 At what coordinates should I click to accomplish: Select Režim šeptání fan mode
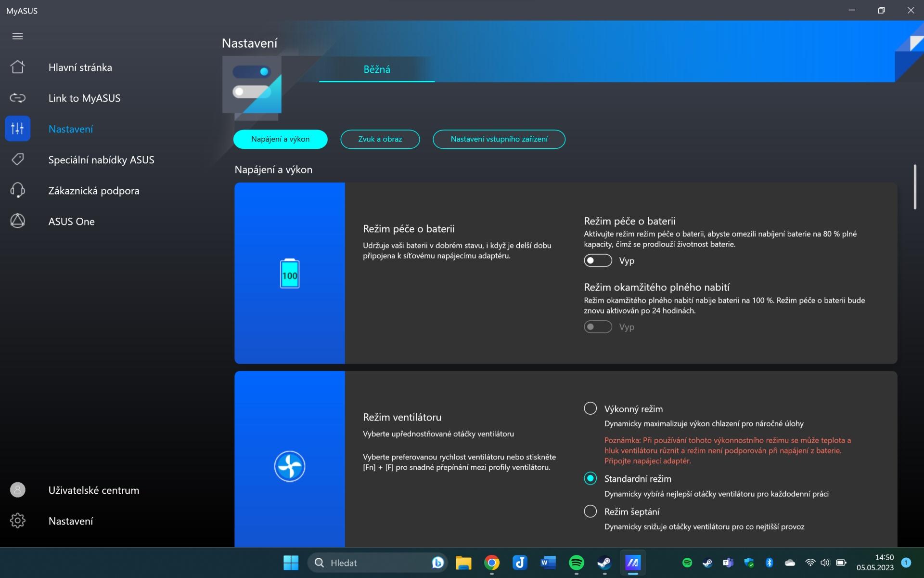coord(590,511)
